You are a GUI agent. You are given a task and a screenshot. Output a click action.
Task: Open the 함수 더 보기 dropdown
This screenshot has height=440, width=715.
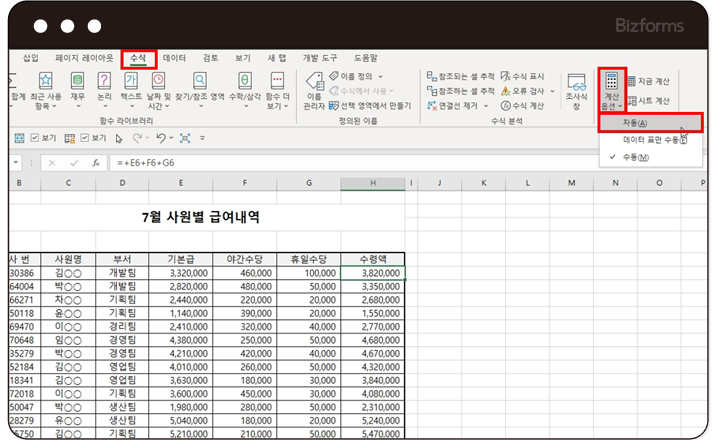[278, 88]
